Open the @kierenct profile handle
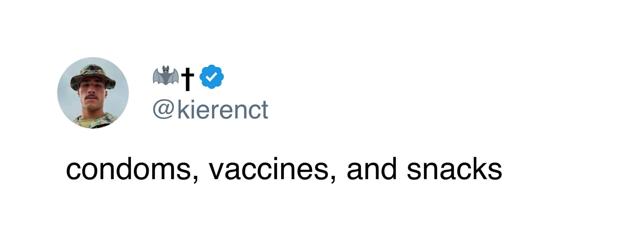 click(x=210, y=110)
